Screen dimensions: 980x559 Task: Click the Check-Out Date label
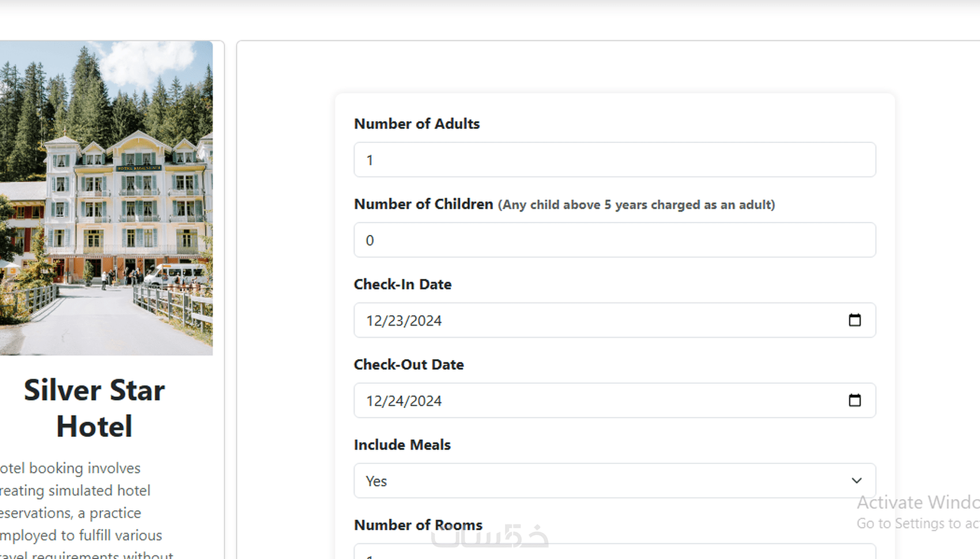point(409,364)
